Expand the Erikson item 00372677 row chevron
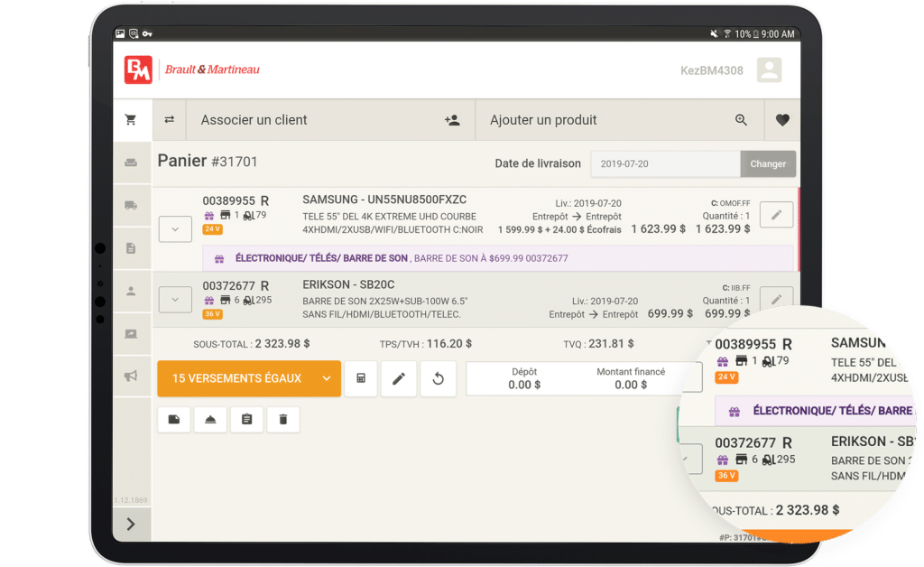 [175, 300]
